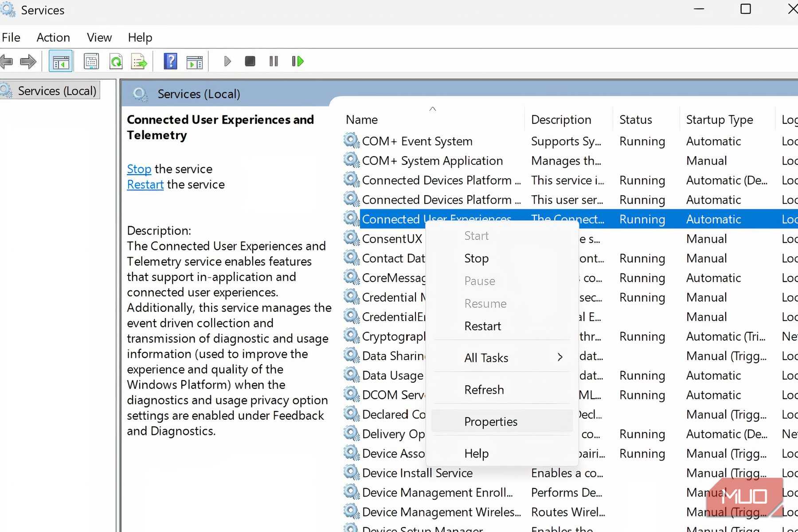The image size is (798, 532).
Task: Click the 'Supports Sy...' description cell
Action: (x=566, y=141)
